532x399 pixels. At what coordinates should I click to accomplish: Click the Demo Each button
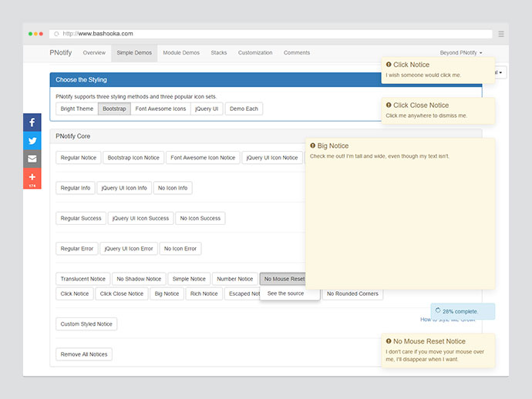244,109
